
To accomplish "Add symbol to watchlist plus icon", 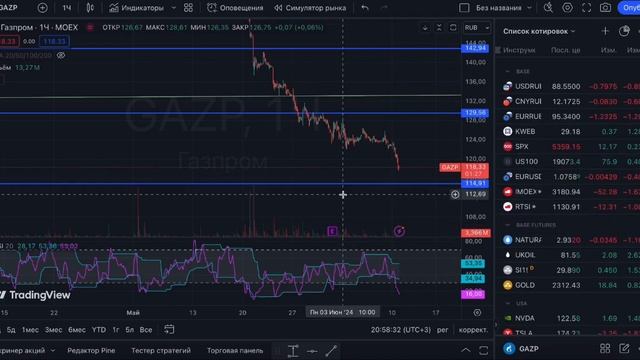I will (x=605, y=31).
